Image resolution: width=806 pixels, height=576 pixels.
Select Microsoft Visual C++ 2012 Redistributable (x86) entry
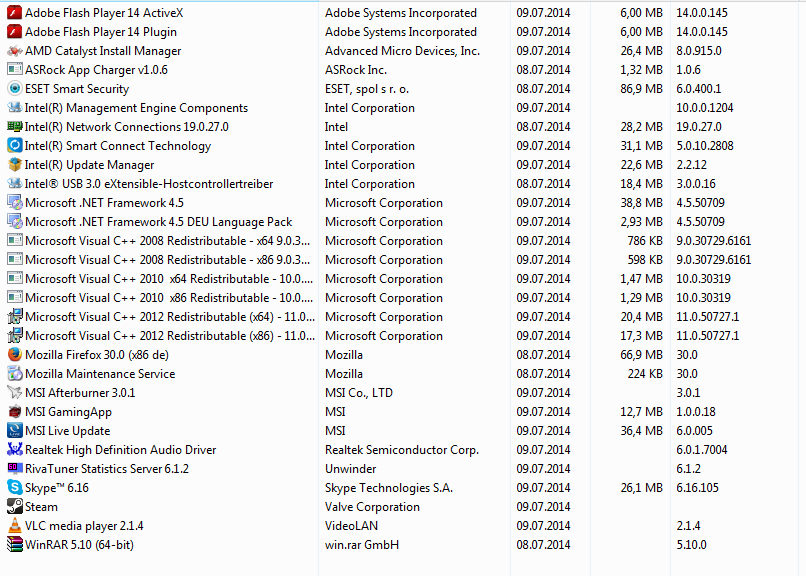[x=170, y=336]
